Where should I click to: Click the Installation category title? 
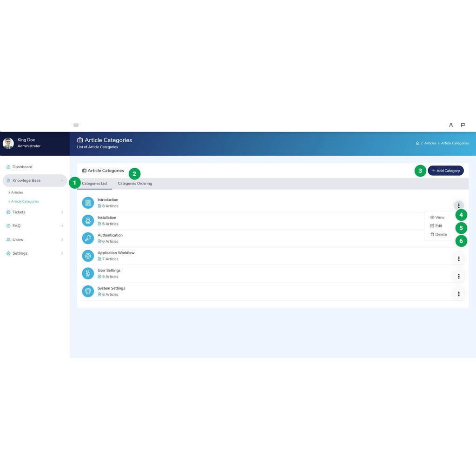(107, 218)
